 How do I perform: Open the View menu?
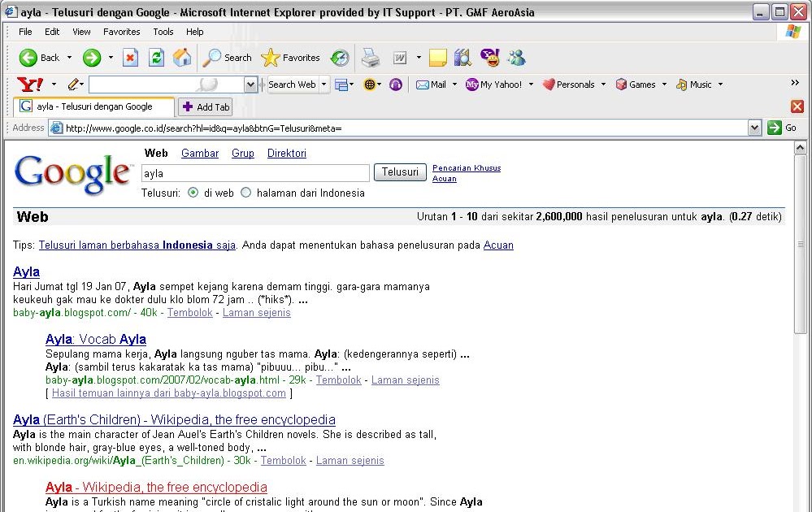[x=81, y=32]
